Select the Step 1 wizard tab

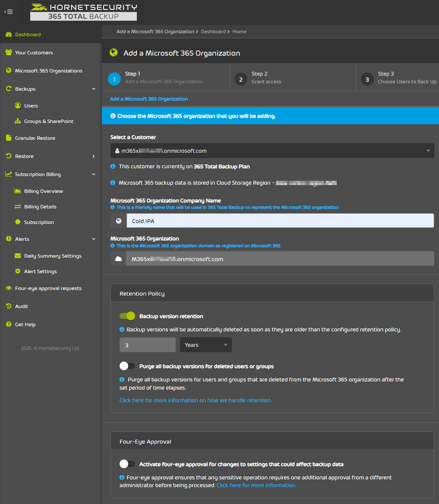pyautogui.click(x=166, y=78)
